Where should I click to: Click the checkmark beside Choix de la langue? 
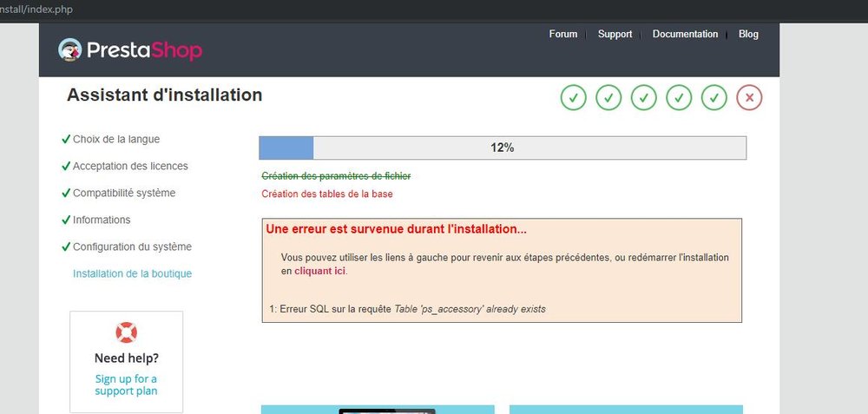point(66,139)
